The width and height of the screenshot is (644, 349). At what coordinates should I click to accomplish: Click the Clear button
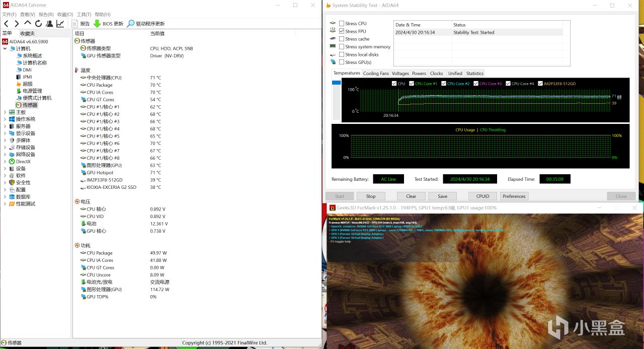click(x=411, y=196)
